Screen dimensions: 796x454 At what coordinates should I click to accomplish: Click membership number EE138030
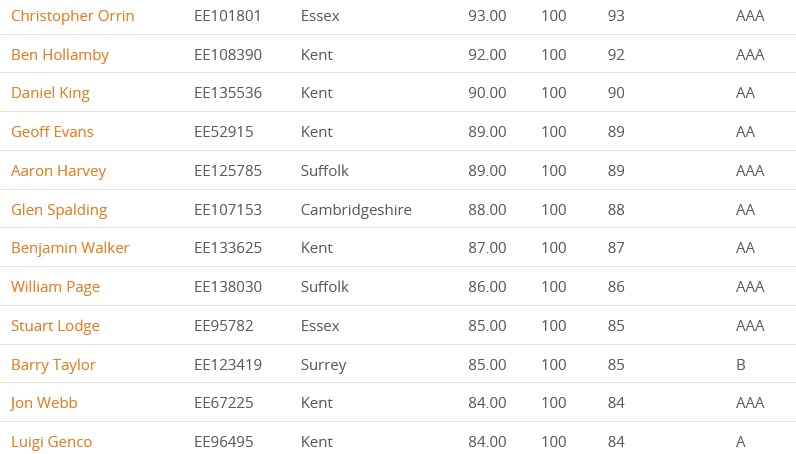[x=227, y=287]
